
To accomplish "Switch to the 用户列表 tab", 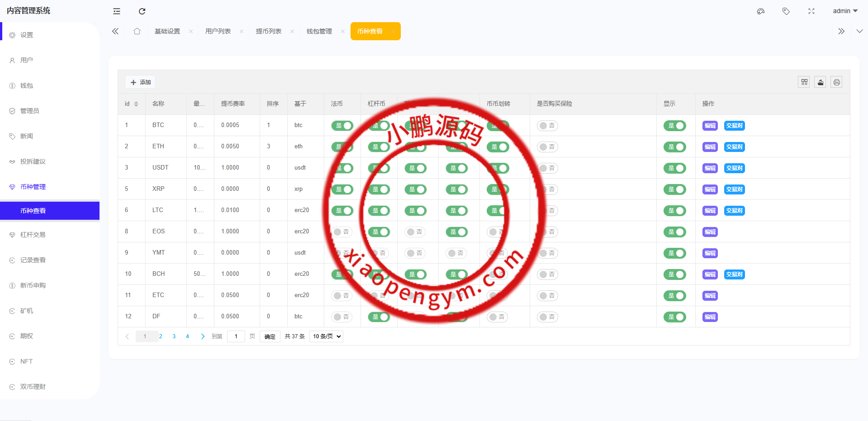I will (218, 31).
